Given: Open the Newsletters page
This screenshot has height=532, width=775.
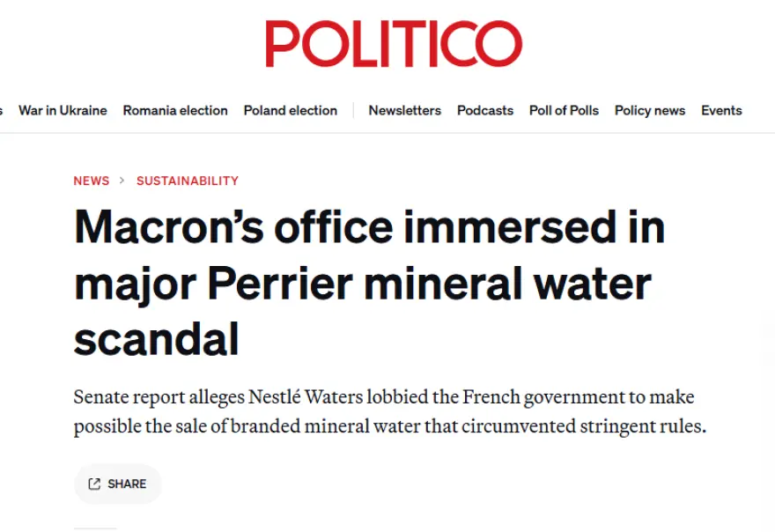Looking at the screenshot, I should click(405, 110).
